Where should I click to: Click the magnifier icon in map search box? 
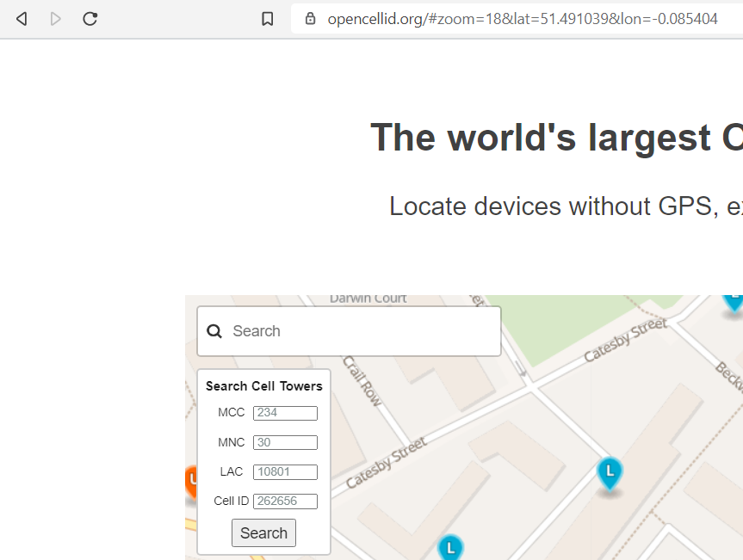click(214, 331)
